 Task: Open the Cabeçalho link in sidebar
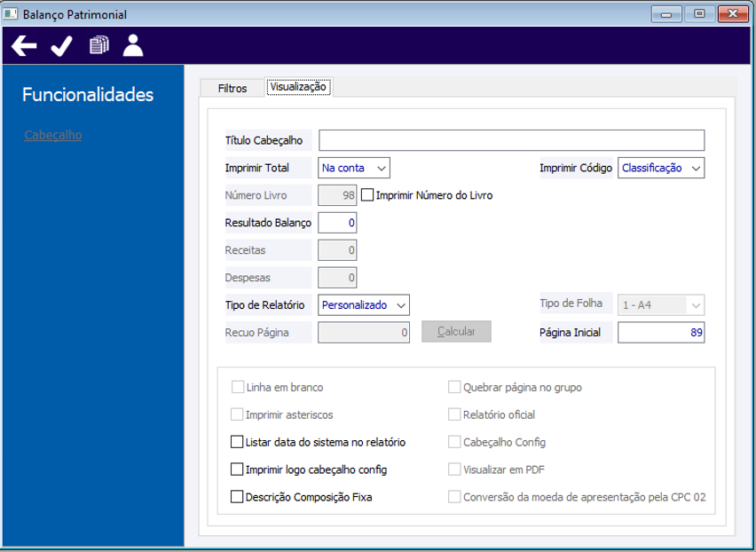tap(53, 135)
